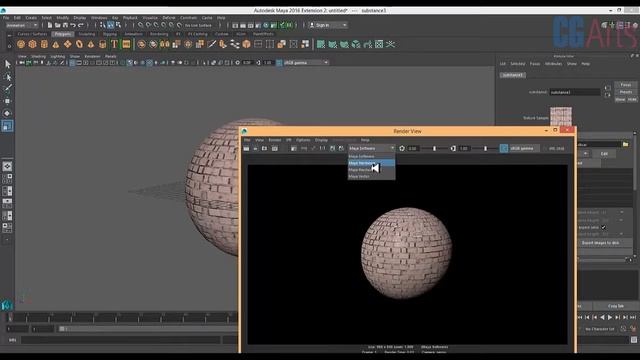Activate the Paint selection tool in the toolbox
Image resolution: width=640 pixels, height=360 pixels.
click(7, 88)
